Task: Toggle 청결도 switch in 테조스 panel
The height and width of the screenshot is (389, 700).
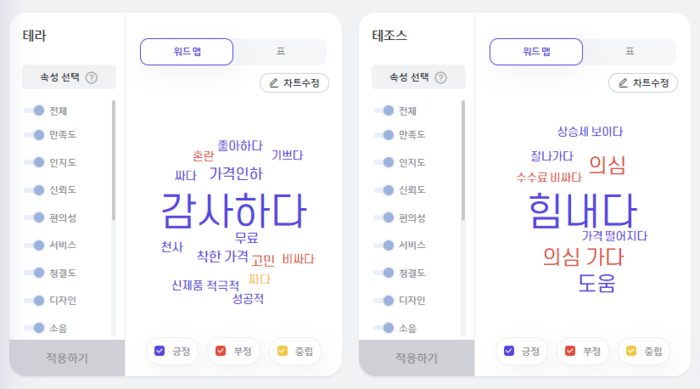Action: [384, 272]
